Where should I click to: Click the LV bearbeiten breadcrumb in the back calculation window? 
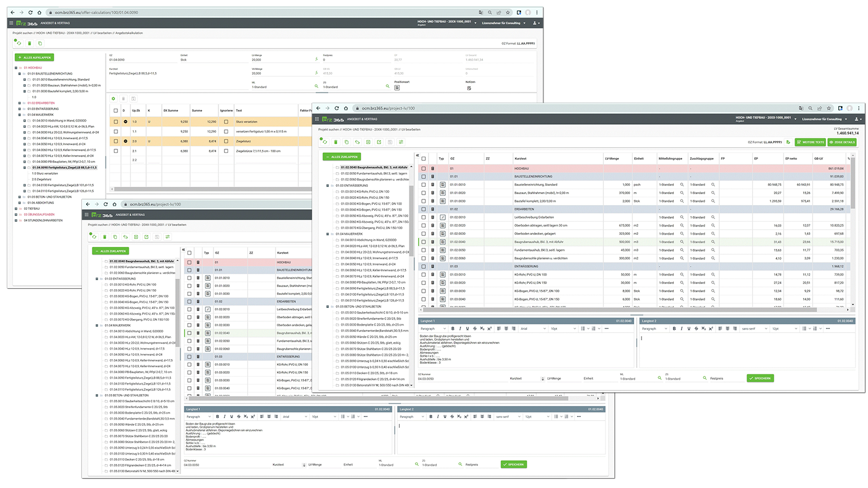(x=103, y=33)
